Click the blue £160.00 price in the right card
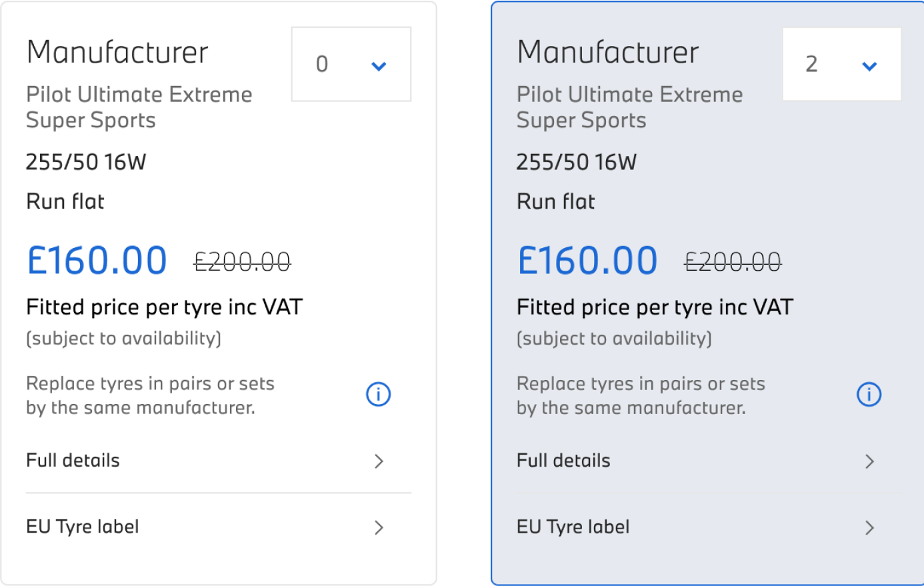Viewport: 924px width, 586px height. pos(587,260)
